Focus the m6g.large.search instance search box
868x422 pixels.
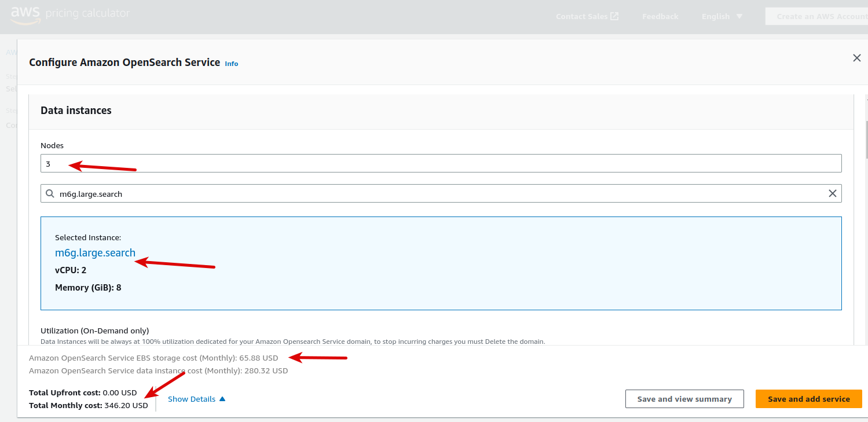tap(441, 193)
